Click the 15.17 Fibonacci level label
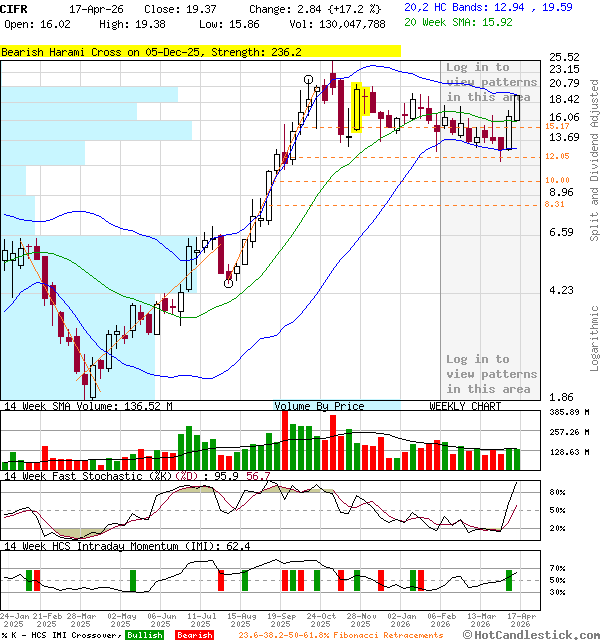The width and height of the screenshot is (600, 640). pyautogui.click(x=557, y=127)
